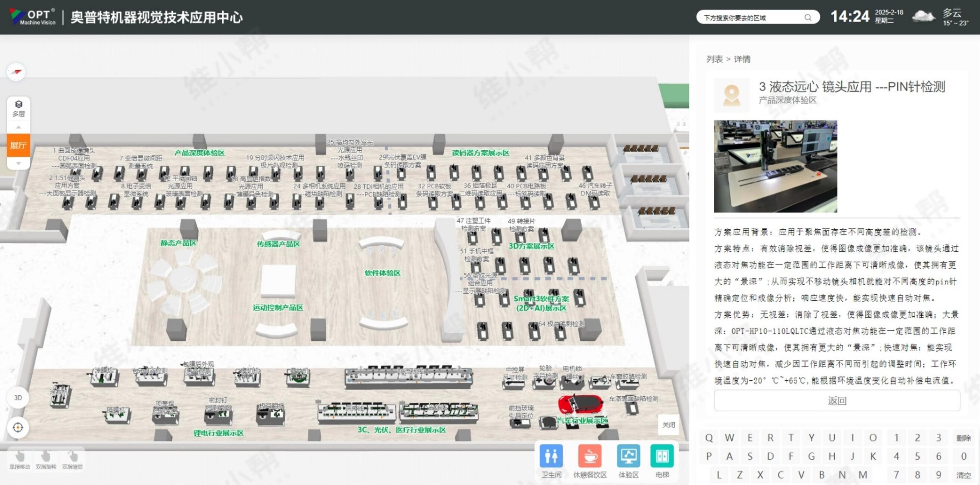Click station label 47 注塑工件检测方案
The width and height of the screenshot is (980, 485).
473,225
